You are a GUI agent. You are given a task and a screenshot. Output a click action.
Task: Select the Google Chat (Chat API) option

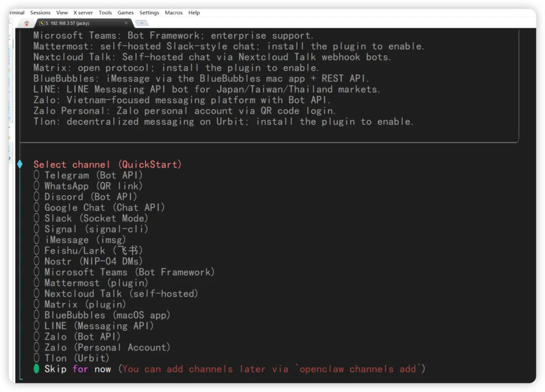point(99,207)
